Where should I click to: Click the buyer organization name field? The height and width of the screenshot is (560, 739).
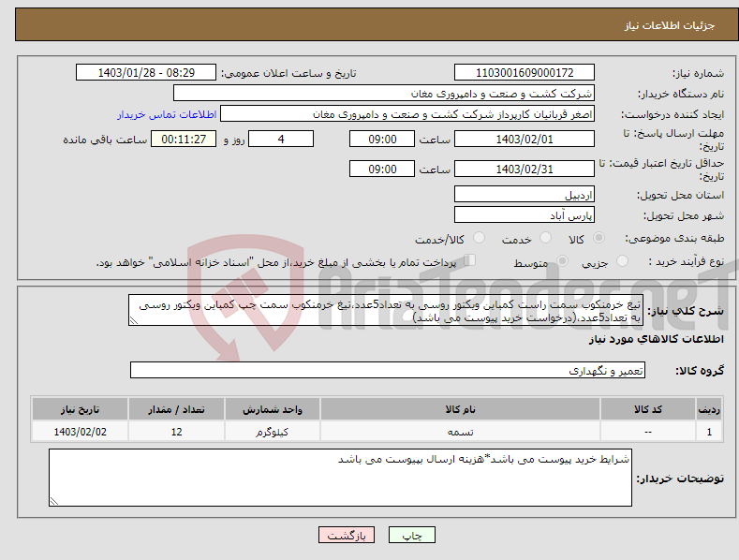(384, 93)
